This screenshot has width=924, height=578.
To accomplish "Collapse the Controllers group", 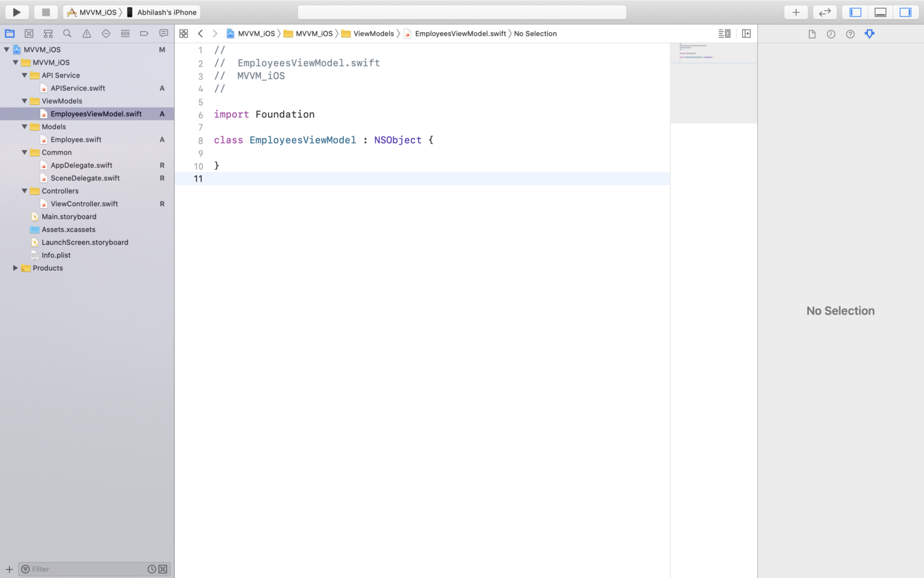I will click(x=24, y=191).
